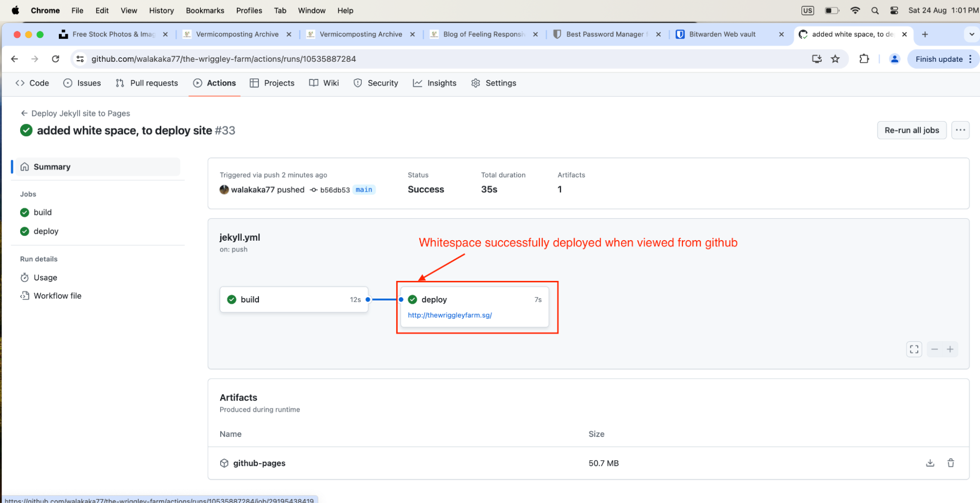
Task: Visit the http://thewriggleyfarm.sg/ link
Action: 450,315
